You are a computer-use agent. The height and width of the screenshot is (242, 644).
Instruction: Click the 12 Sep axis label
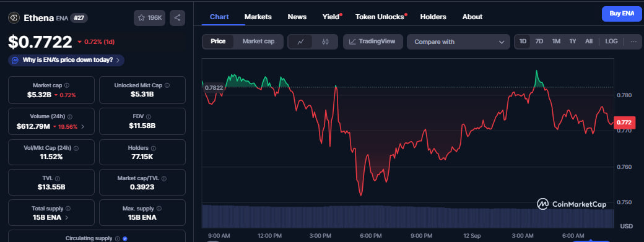pyautogui.click(x=472, y=236)
